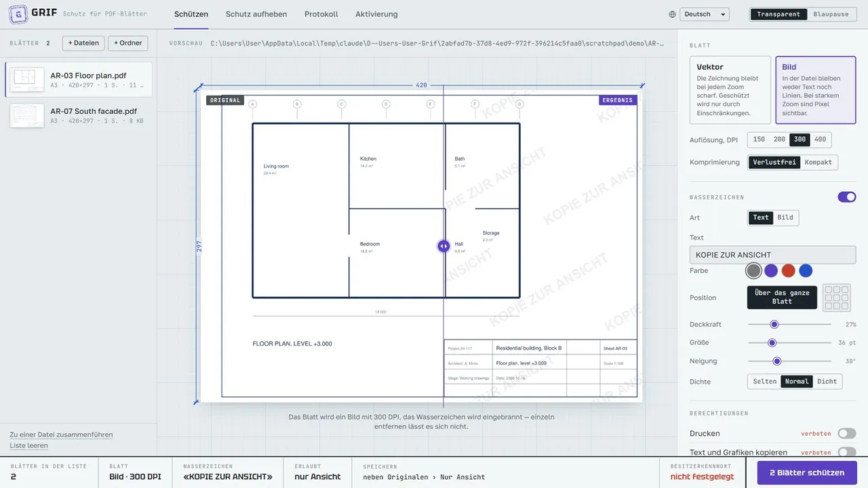Choose the Vektor output mode card
This screenshot has width=868, height=488.
click(730, 90)
